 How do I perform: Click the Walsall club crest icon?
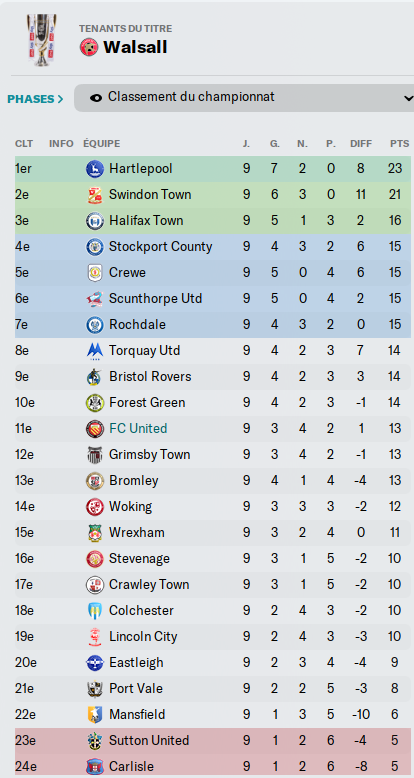89,47
